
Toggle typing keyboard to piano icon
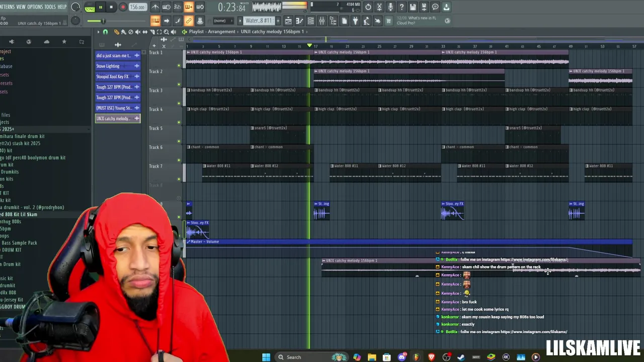[155, 21]
